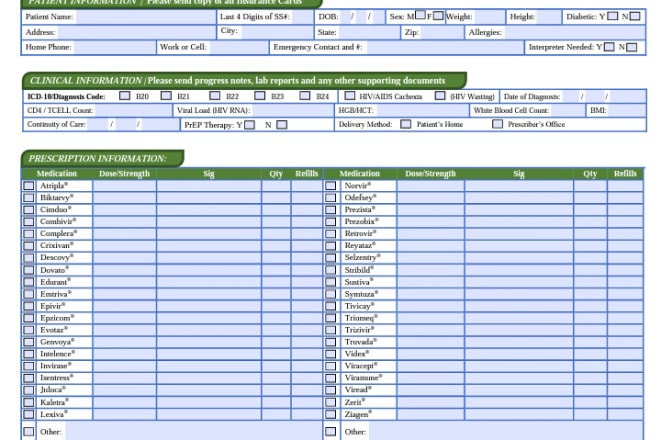
Task: Mark PrEP Therapy No checkbox
Action: [282, 125]
